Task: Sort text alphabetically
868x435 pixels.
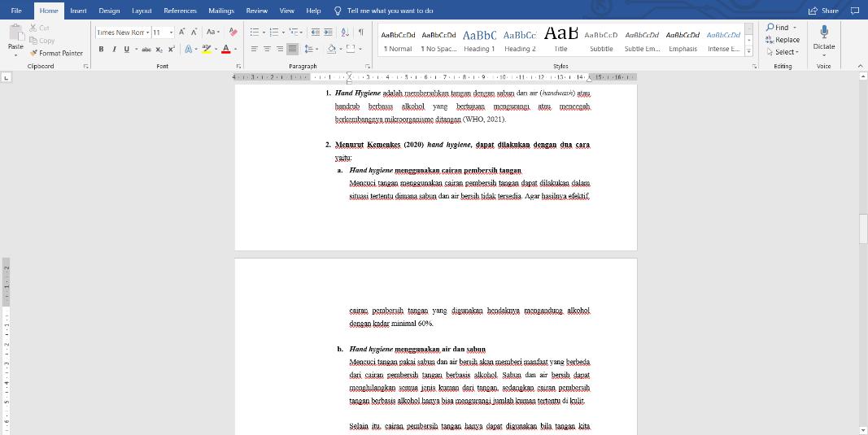Action: pos(345,32)
